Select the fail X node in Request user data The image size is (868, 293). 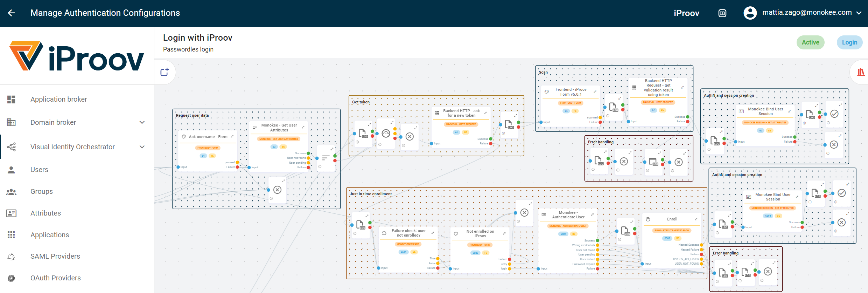(x=277, y=190)
